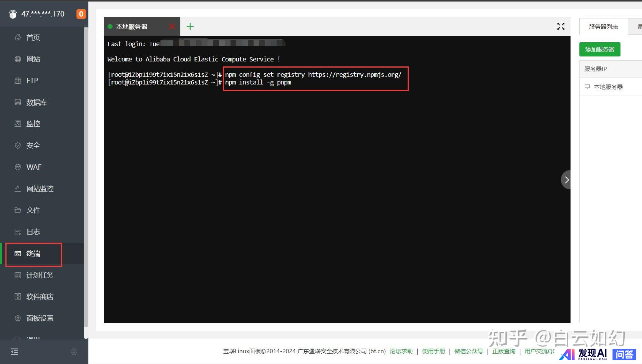The width and height of the screenshot is (642, 364).
Task: Open 计划任务 in sidebar menu
Action: pos(40,275)
